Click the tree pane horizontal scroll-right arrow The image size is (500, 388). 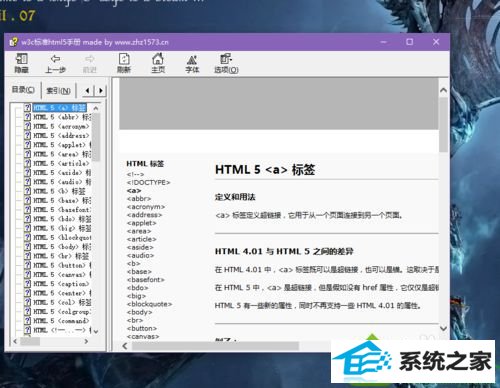[x=86, y=341]
